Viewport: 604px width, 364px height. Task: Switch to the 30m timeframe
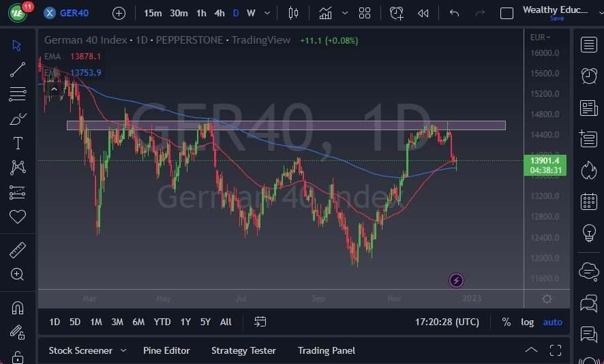point(179,14)
